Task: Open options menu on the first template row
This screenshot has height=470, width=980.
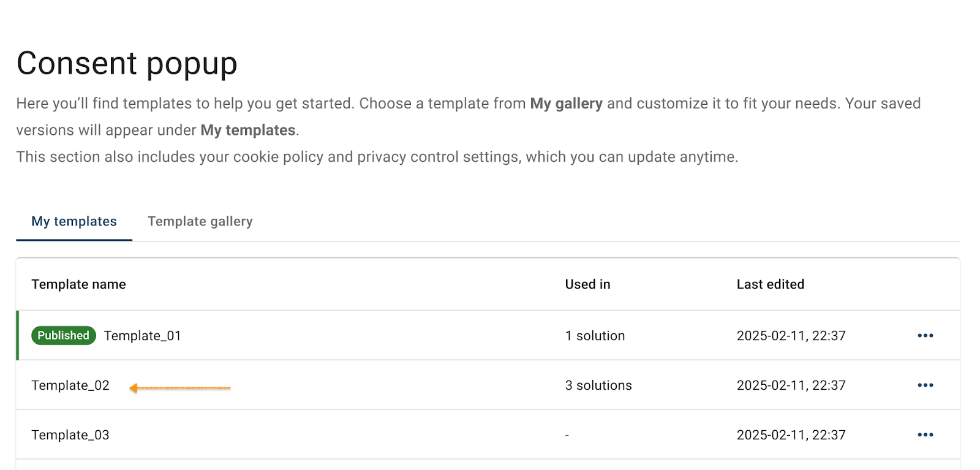Action: [925, 335]
